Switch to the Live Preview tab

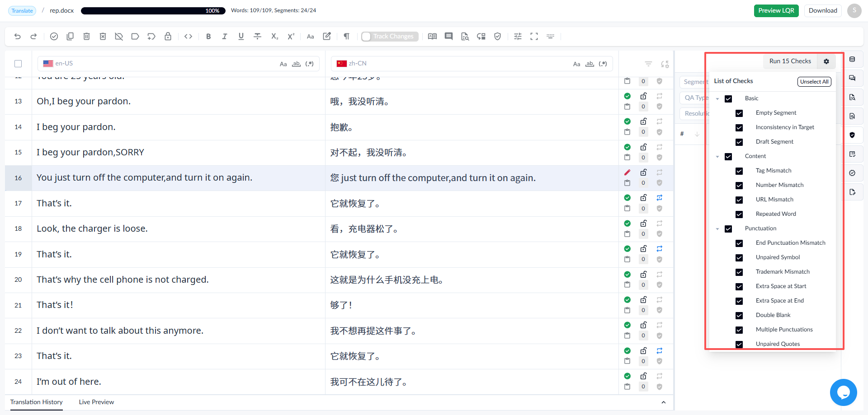[x=96, y=402]
